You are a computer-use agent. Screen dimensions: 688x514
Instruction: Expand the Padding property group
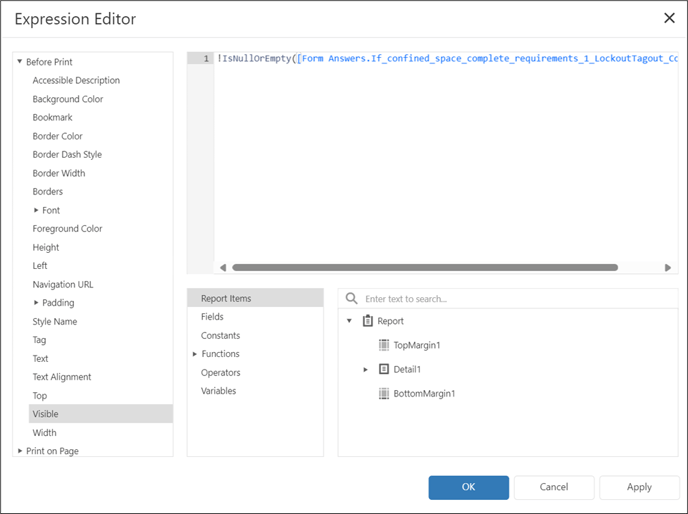pos(36,303)
